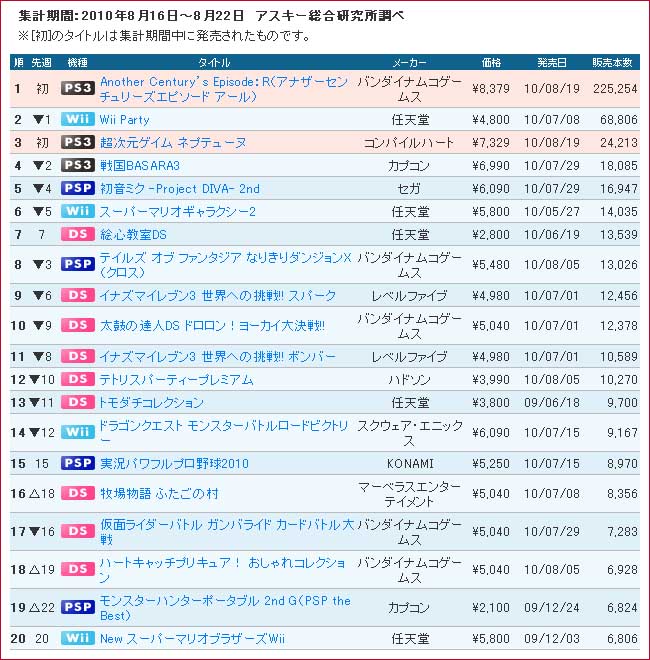
Task: Click the PS3 badge for Another Century's Episode
Action: tap(77, 88)
